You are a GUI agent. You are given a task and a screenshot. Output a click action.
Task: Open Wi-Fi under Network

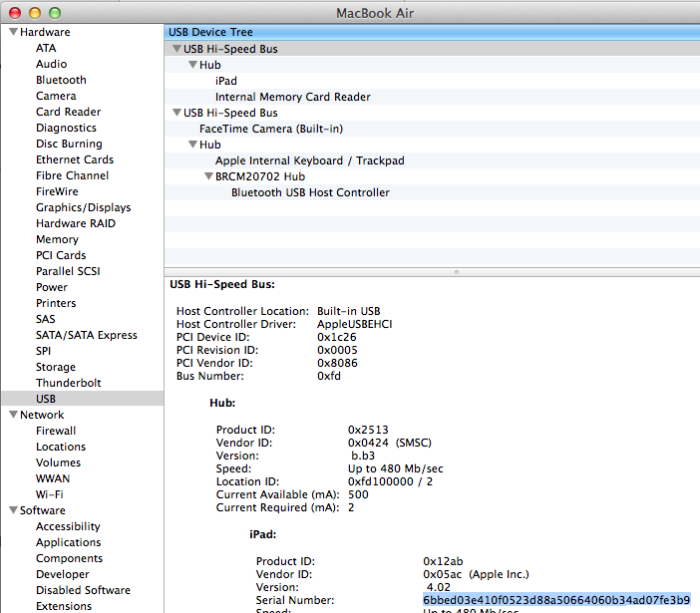click(x=50, y=494)
